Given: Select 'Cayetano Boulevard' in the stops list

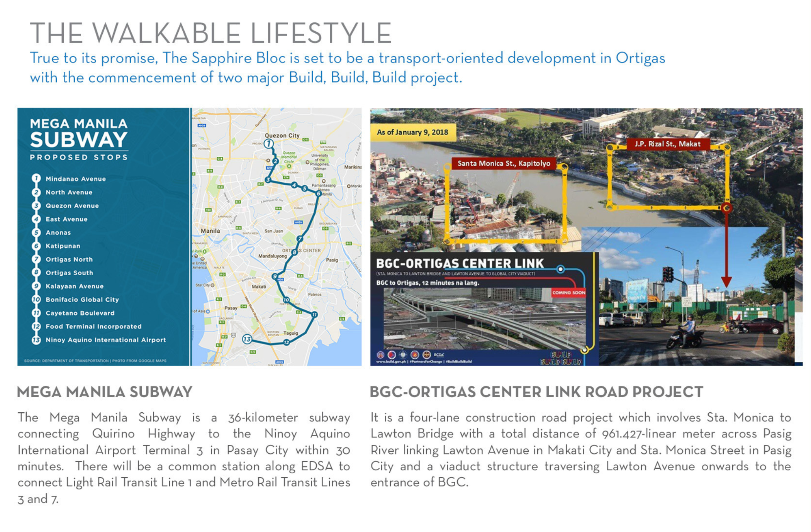Looking at the screenshot, I should 80,313.
